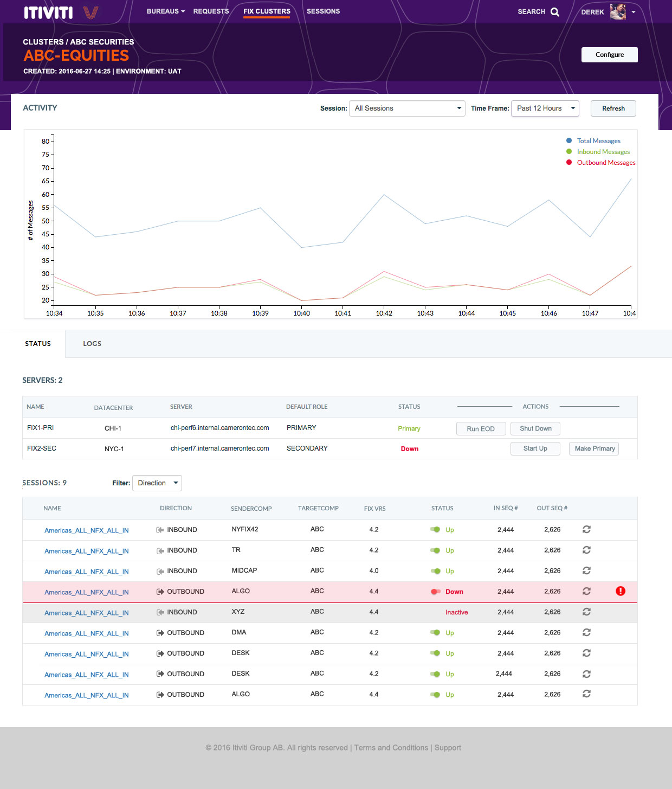Expand the Past 12 Hours time frame
The height and width of the screenshot is (789, 672).
click(x=545, y=108)
